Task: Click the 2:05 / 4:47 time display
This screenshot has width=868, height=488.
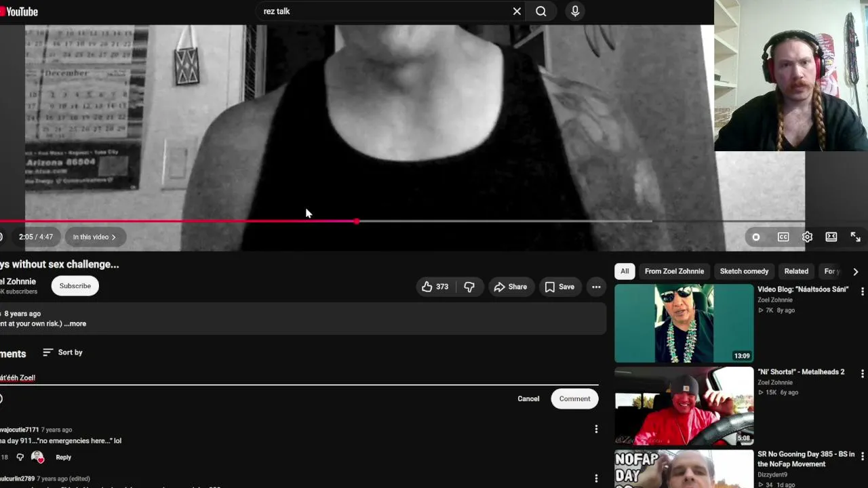Action: pyautogui.click(x=36, y=237)
